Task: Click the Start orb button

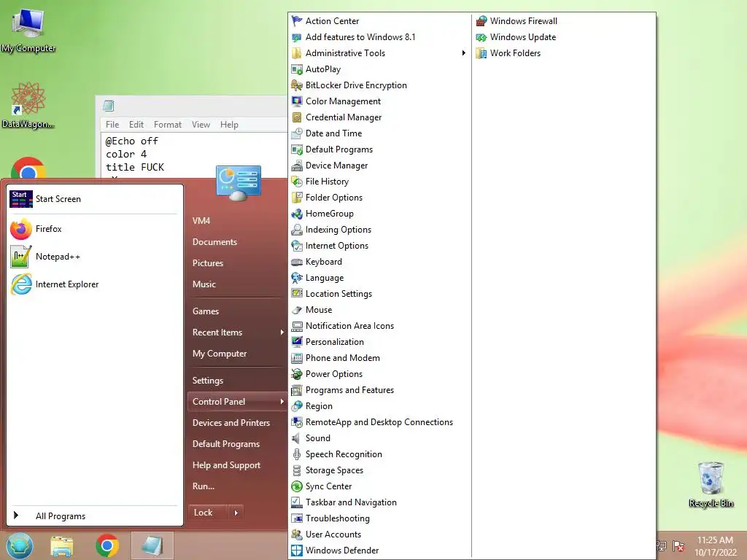Action: [20, 545]
